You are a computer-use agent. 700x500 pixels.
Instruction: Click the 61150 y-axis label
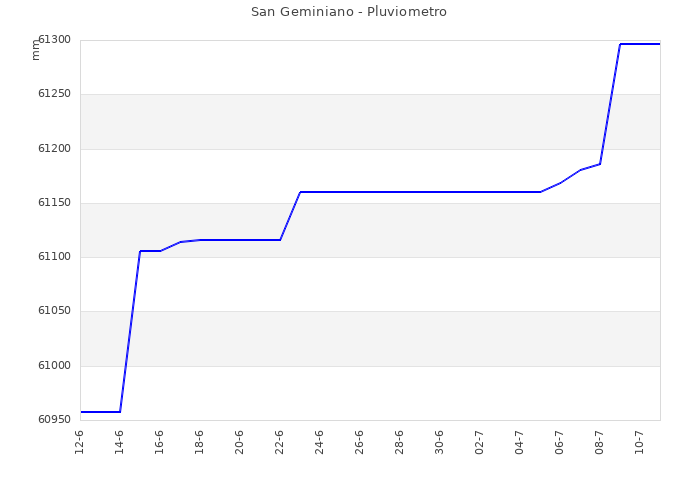click(55, 203)
